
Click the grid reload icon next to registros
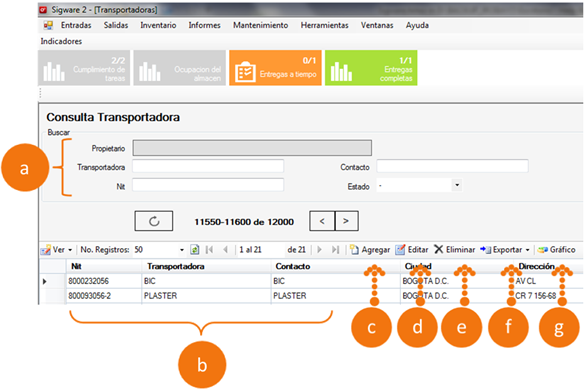pos(194,250)
